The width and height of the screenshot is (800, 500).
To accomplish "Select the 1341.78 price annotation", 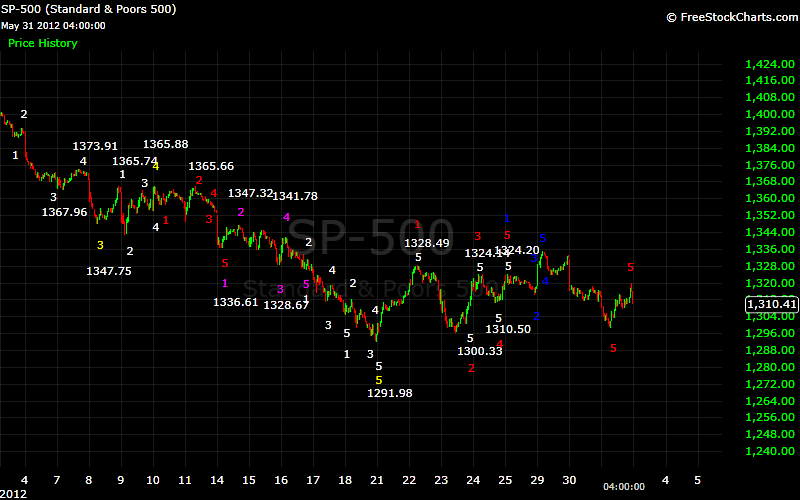I will click(295, 196).
